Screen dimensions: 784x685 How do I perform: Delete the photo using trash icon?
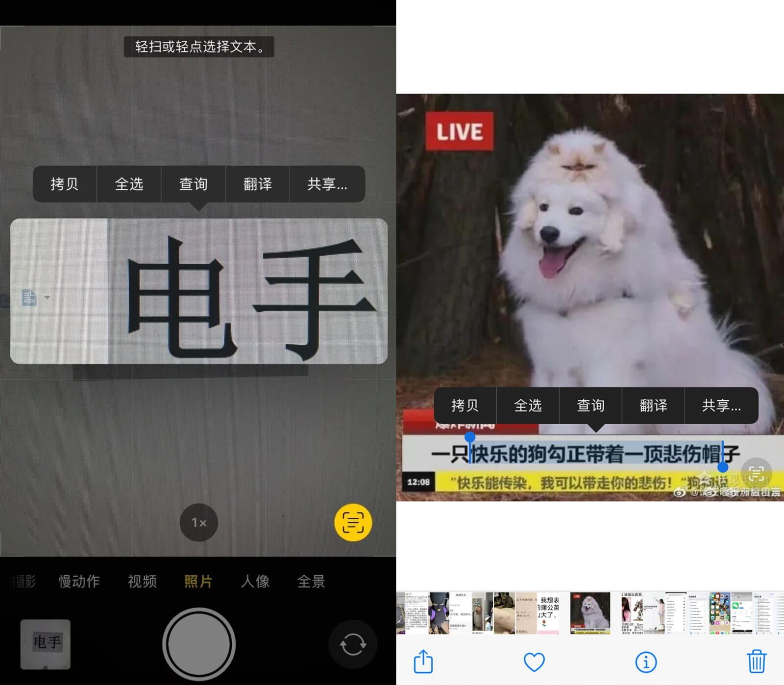pyautogui.click(x=756, y=661)
